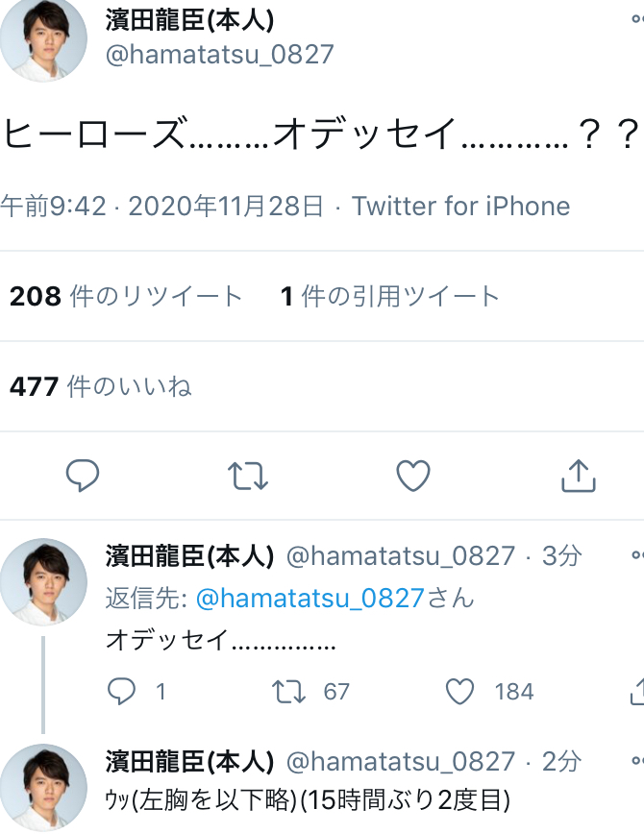This screenshot has height=834, width=644.
Task: View the 208 件のリツイート list
Action: (126, 297)
